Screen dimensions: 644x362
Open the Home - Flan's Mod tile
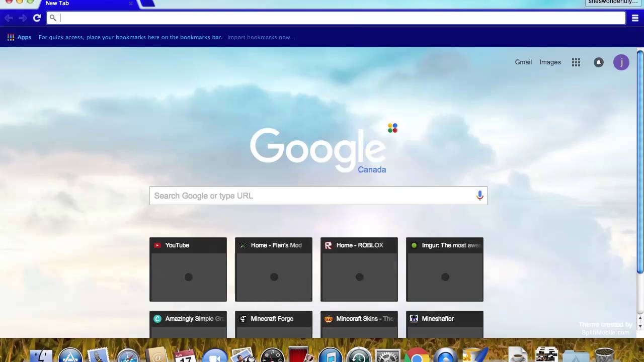tap(274, 269)
